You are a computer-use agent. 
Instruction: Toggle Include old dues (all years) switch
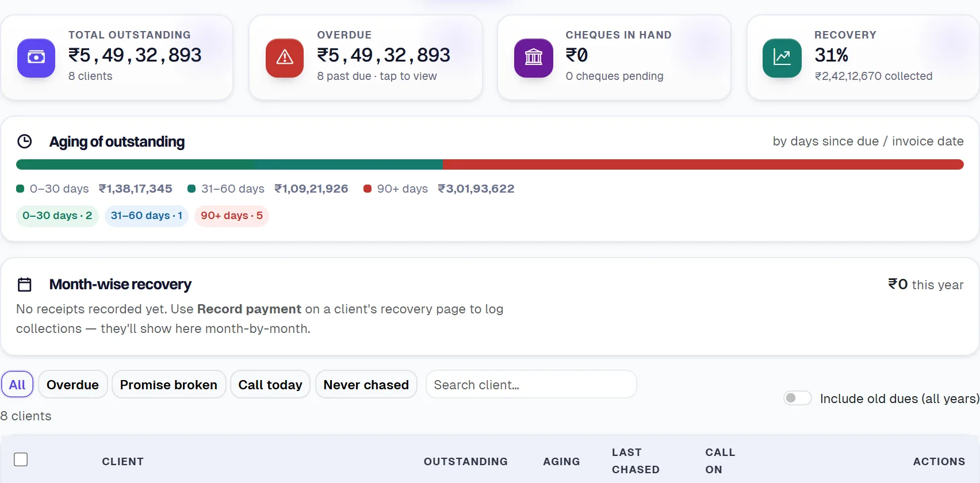(798, 398)
